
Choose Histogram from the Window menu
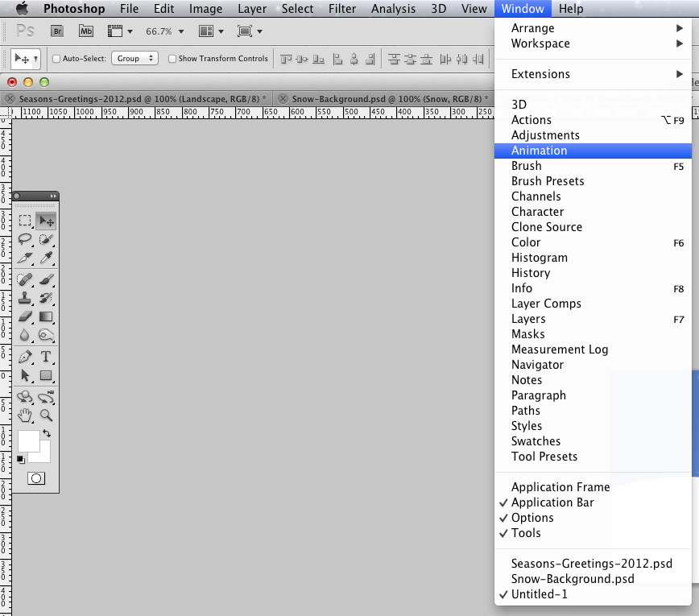[x=593, y=258]
